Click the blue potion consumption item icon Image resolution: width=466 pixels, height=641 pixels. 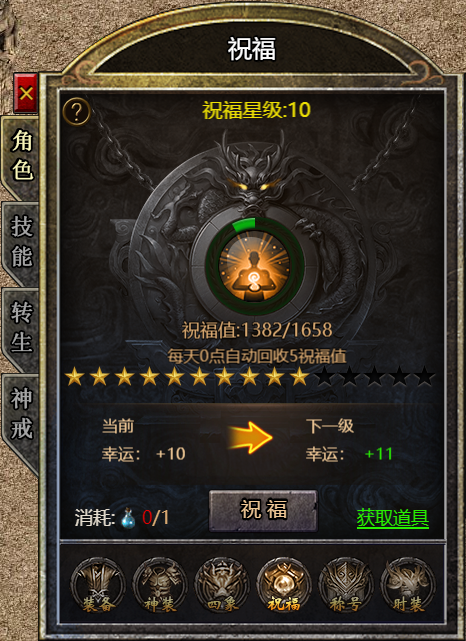129,518
